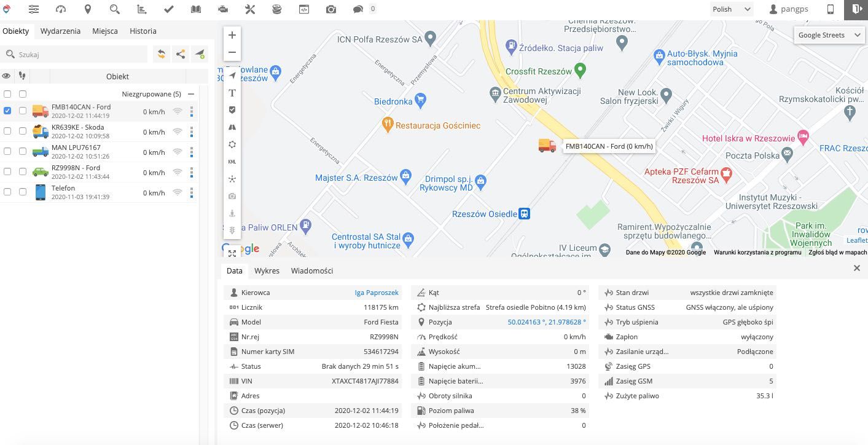Switch to the Wydarzenia tab
Viewport: 868px width, 445px height.
pyautogui.click(x=60, y=31)
